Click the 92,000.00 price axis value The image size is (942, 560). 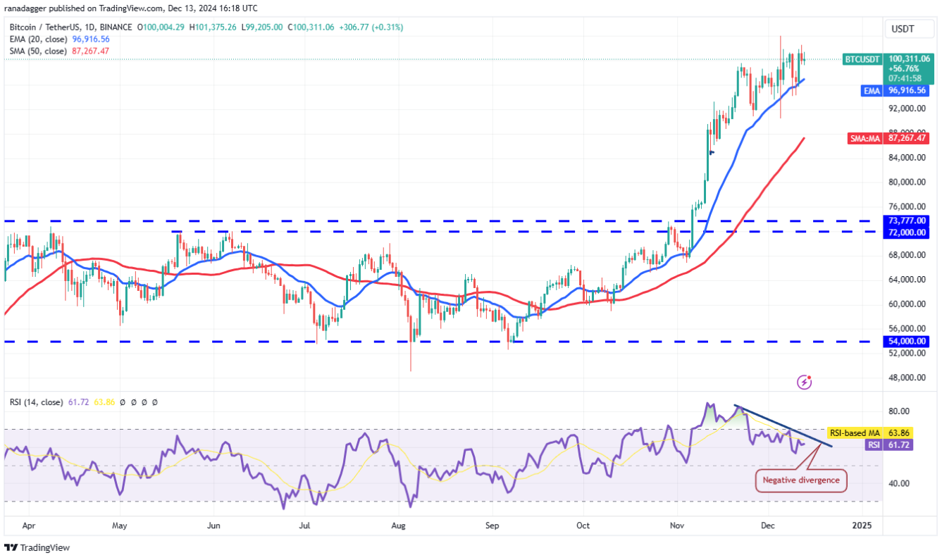[906, 108]
